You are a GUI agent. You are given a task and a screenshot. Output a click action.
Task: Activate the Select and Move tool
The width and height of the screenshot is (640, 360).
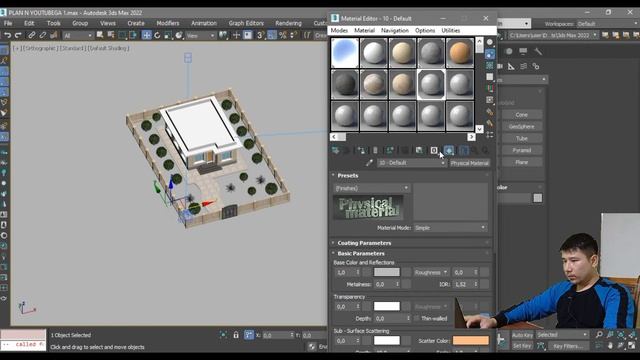pos(147,35)
